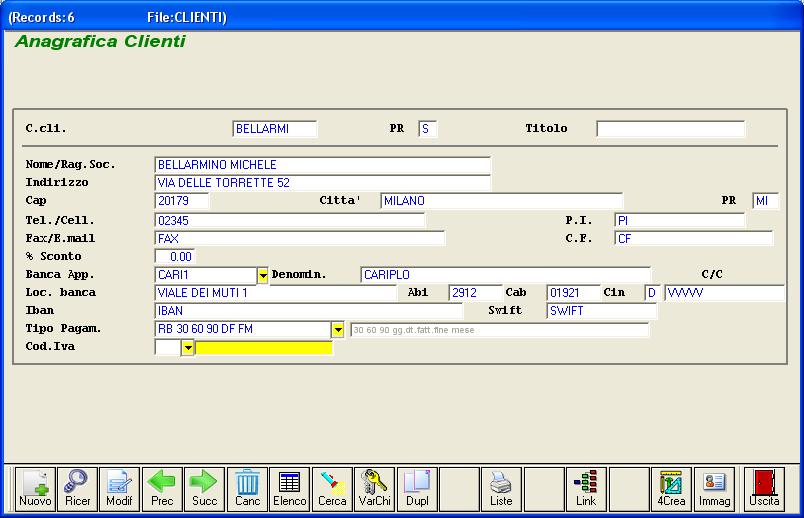Click the Cap field 20179

[182, 201]
